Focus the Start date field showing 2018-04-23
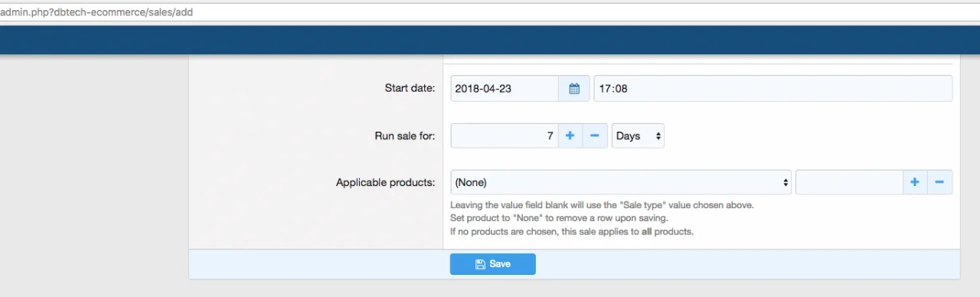 [505, 89]
